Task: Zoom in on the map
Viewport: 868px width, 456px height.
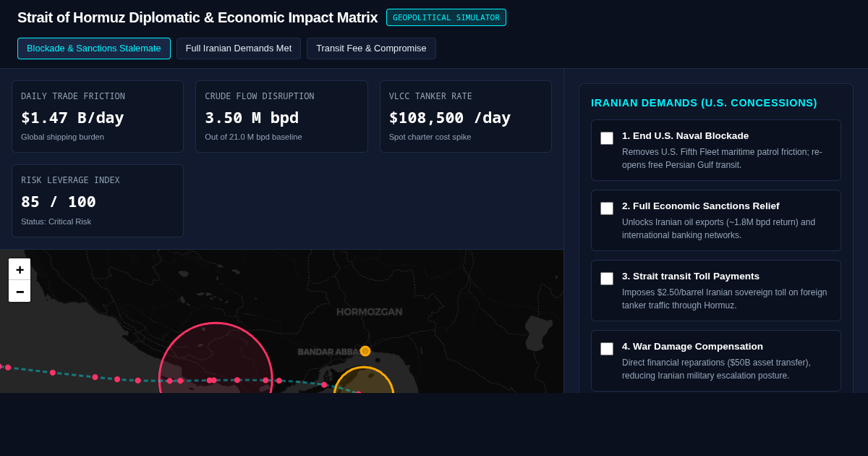Action: pos(20,269)
